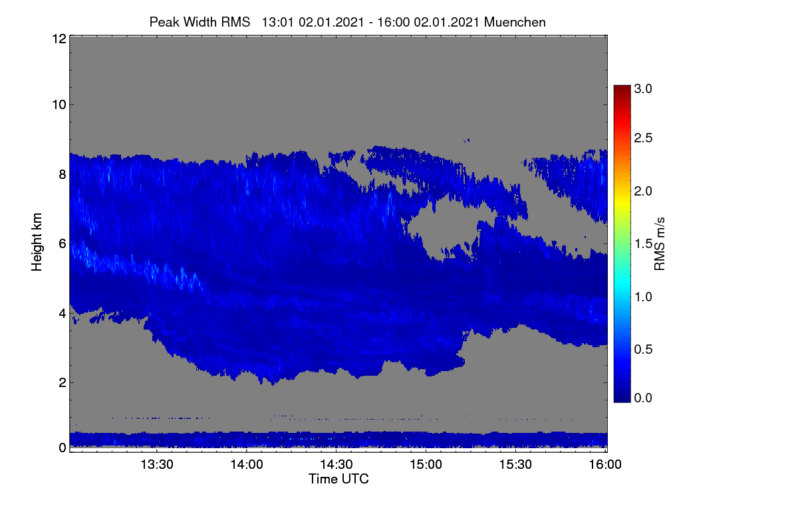Click the 3.0 colorbar scale label
This screenshot has height=532, width=798.
click(x=644, y=88)
